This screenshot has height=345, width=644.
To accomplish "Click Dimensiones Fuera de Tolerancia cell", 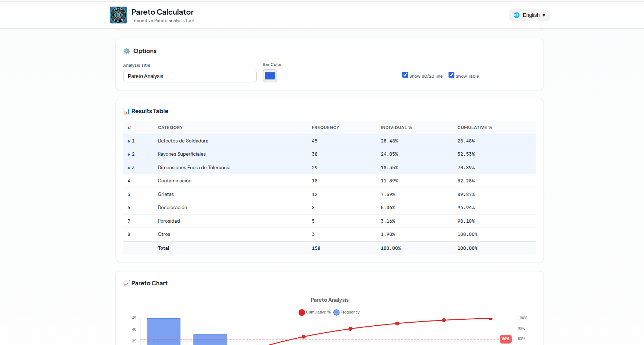I will click(x=194, y=168).
